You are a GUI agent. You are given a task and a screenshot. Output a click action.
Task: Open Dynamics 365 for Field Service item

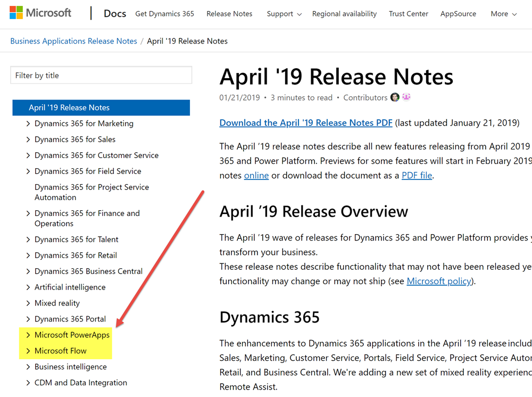coord(88,171)
